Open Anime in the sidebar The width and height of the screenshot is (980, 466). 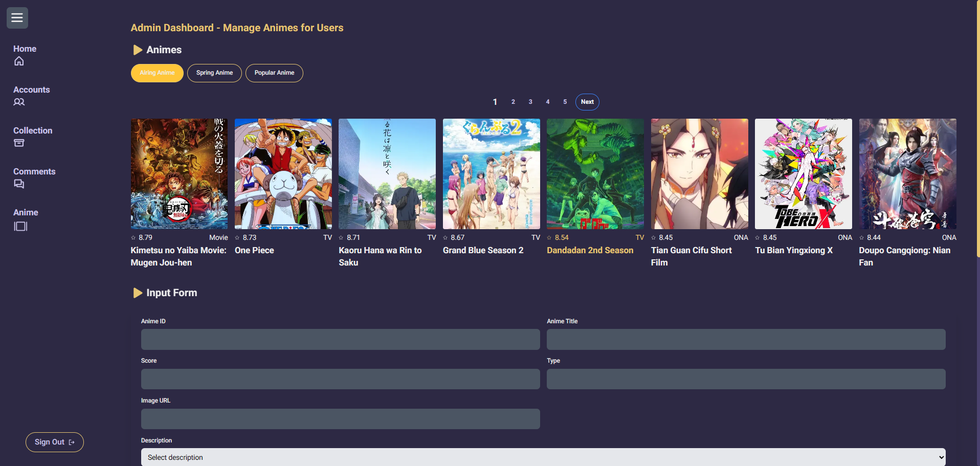(x=26, y=213)
